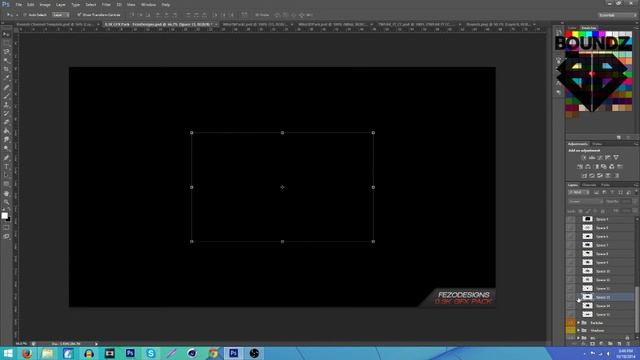Image resolution: width=640 pixels, height=360 pixels.
Task: Open the Essentials workspace dropdown
Action: click(617, 15)
